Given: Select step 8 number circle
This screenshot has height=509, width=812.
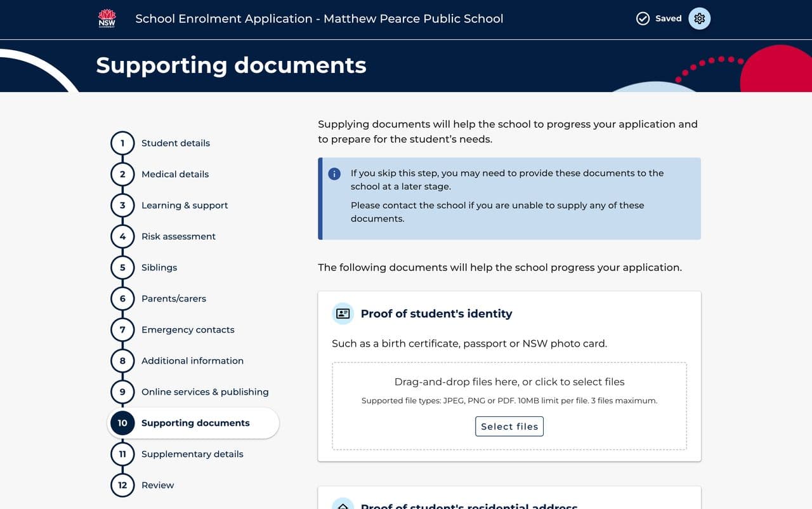Looking at the screenshot, I should coord(122,360).
